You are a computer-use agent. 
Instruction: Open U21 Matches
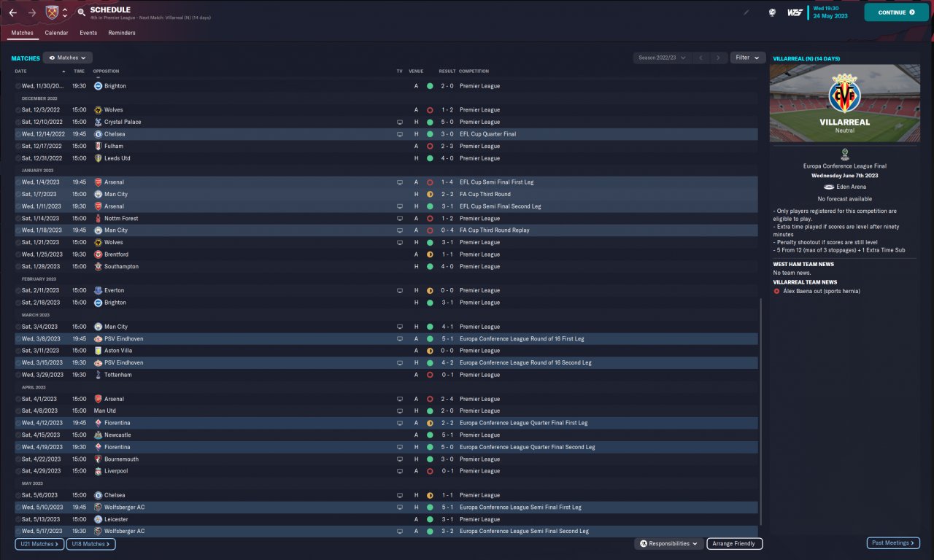(x=39, y=544)
